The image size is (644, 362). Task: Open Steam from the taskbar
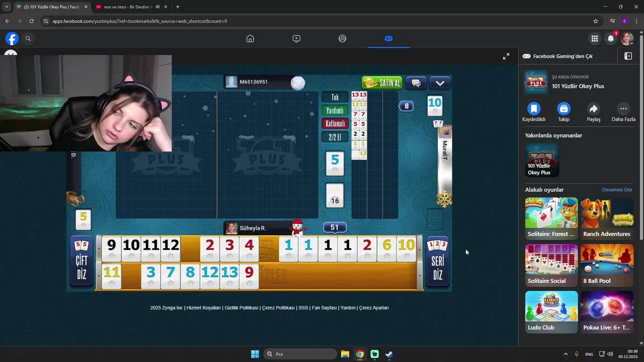click(x=389, y=354)
